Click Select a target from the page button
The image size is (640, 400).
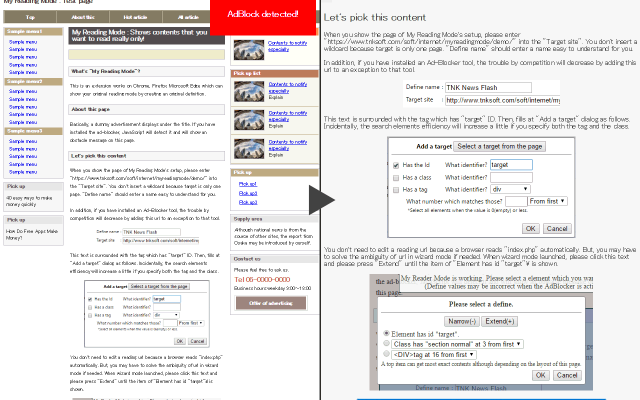point(500,146)
